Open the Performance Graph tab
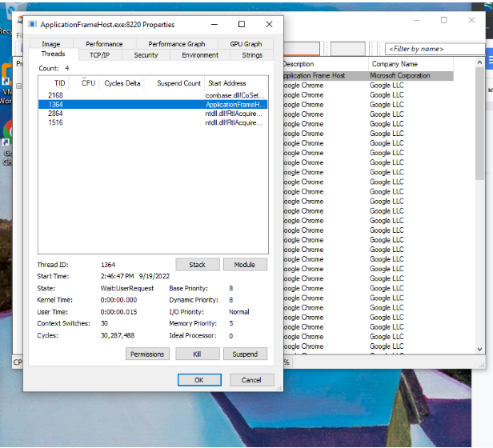493x448 pixels. tap(177, 44)
